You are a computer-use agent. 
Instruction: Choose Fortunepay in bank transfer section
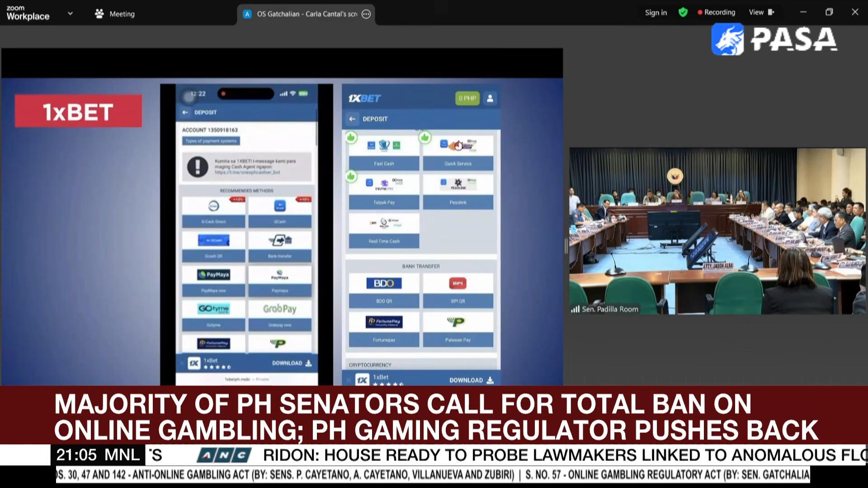[x=384, y=329]
